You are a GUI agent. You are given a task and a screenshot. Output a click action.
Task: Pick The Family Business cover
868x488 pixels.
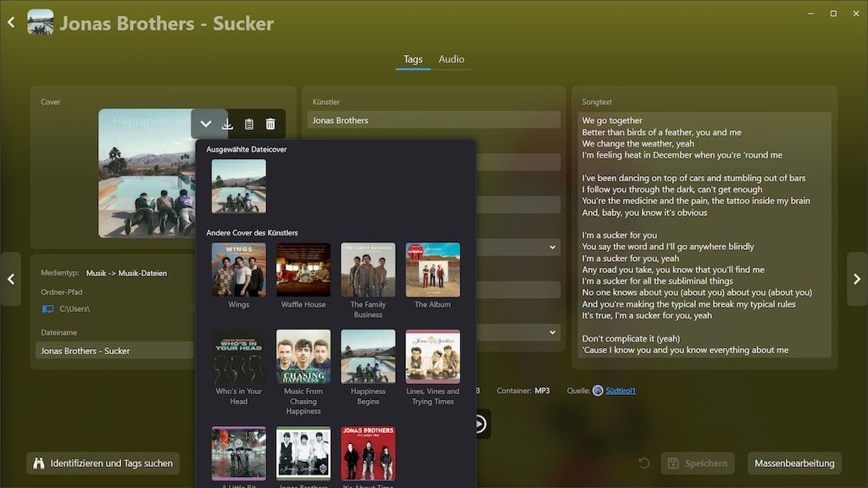coord(368,270)
